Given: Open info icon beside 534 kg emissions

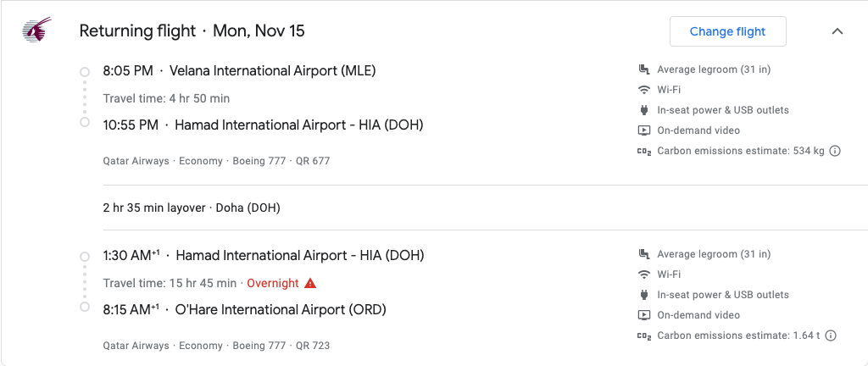Looking at the screenshot, I should click(835, 151).
